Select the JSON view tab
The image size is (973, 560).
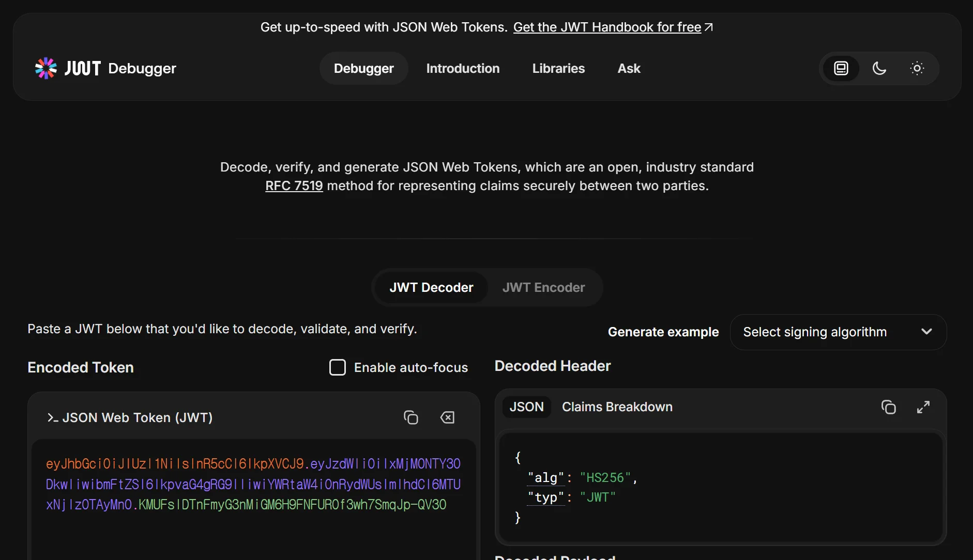[x=526, y=407]
